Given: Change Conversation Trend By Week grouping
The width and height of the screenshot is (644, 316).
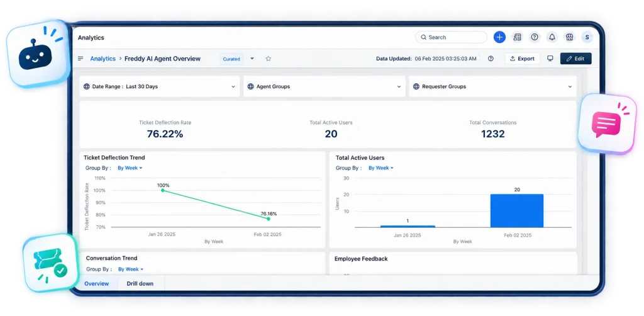Looking at the screenshot, I should point(131,269).
